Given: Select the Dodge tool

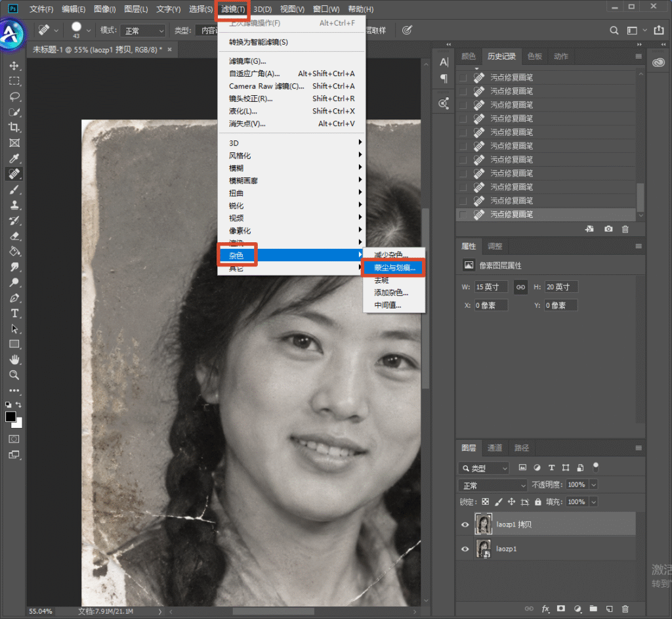Looking at the screenshot, I should 14,282.
